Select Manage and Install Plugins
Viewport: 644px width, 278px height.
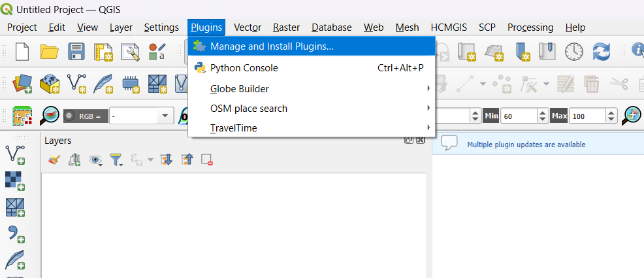312,46
